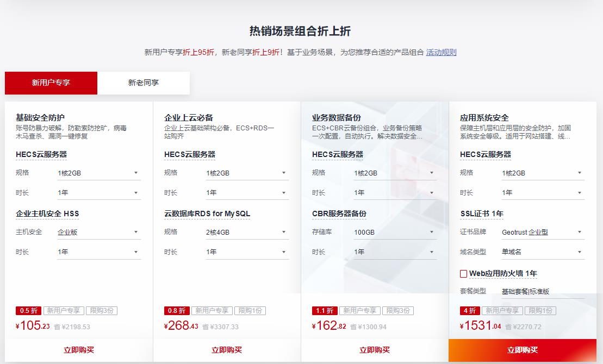Click the CBR服务器备份 heading
Viewport: 603px width, 364px height.
(339, 214)
